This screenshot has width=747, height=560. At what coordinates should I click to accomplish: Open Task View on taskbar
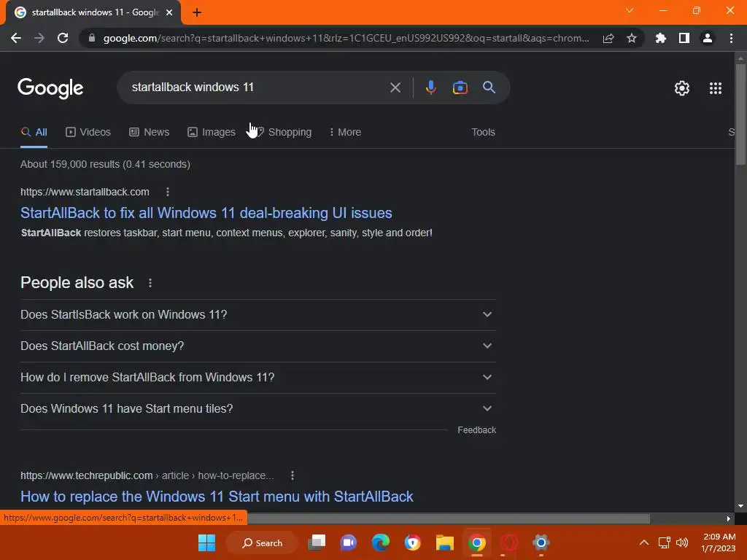pyautogui.click(x=317, y=542)
